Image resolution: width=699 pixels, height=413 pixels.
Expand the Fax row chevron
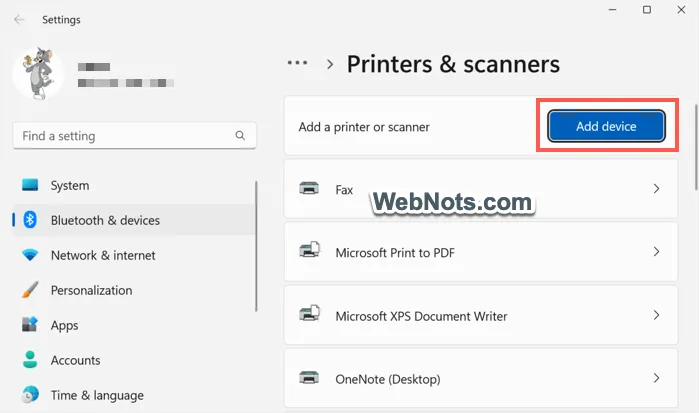pos(656,189)
